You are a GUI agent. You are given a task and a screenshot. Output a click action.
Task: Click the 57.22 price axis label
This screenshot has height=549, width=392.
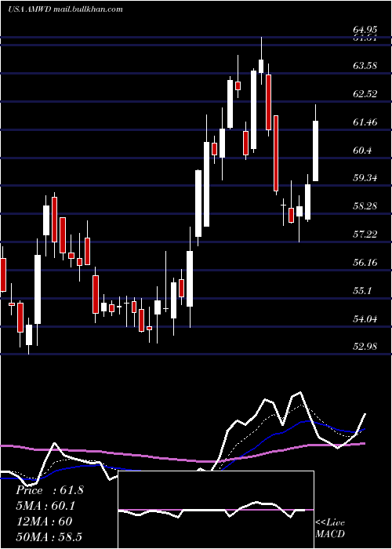(365, 234)
